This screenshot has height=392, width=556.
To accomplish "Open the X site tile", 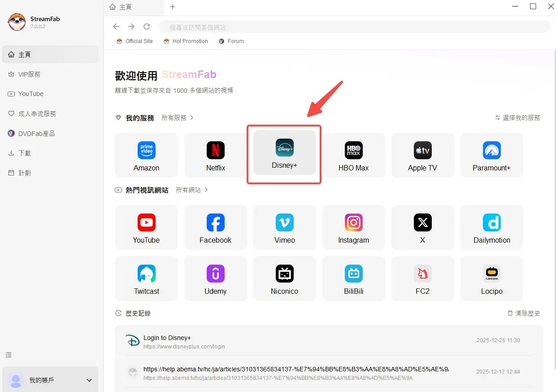I will [423, 227].
